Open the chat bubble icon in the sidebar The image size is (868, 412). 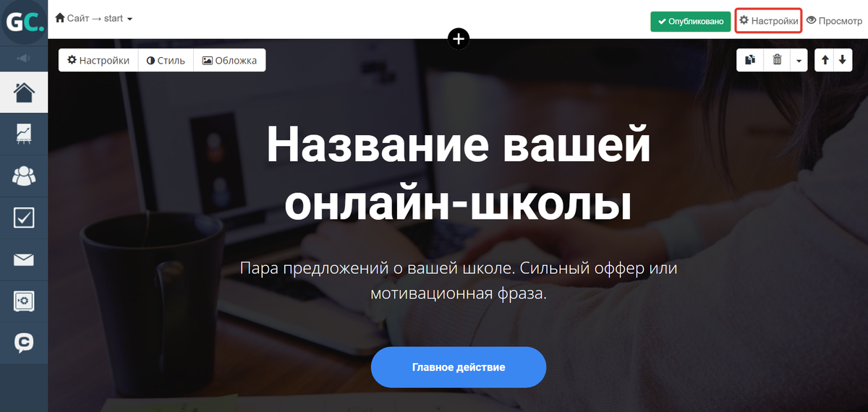pos(24,343)
